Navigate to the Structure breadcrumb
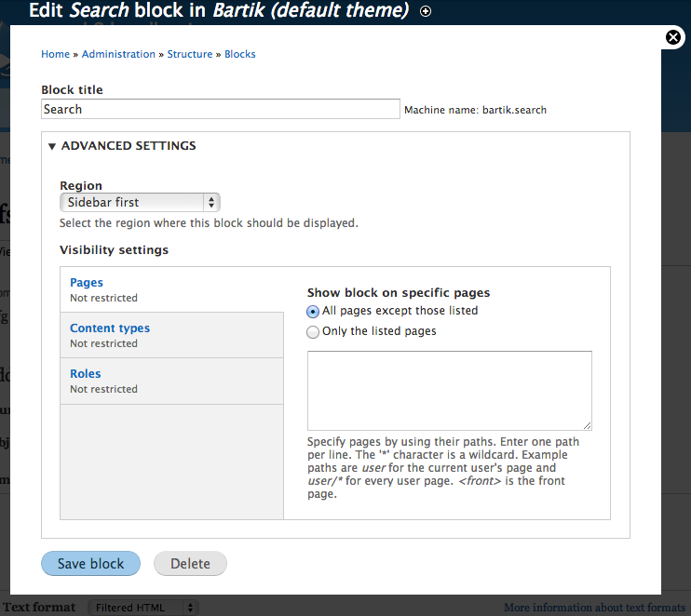 [190, 54]
